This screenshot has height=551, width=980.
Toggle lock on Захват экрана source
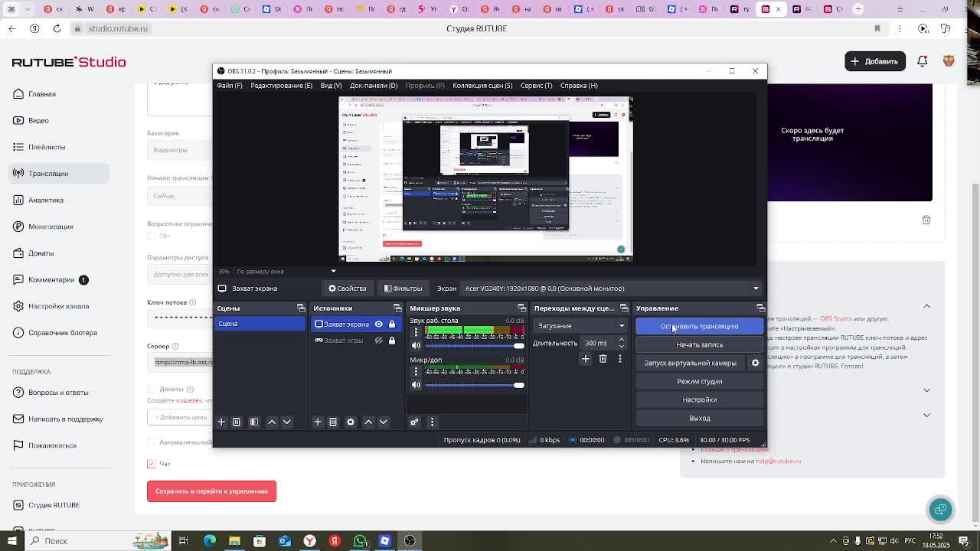pos(392,324)
